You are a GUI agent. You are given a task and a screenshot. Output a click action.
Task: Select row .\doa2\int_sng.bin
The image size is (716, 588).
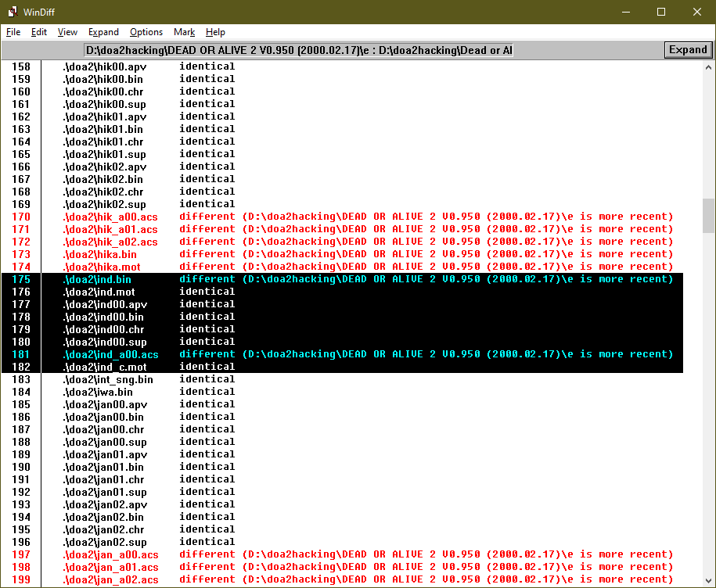coord(342,379)
